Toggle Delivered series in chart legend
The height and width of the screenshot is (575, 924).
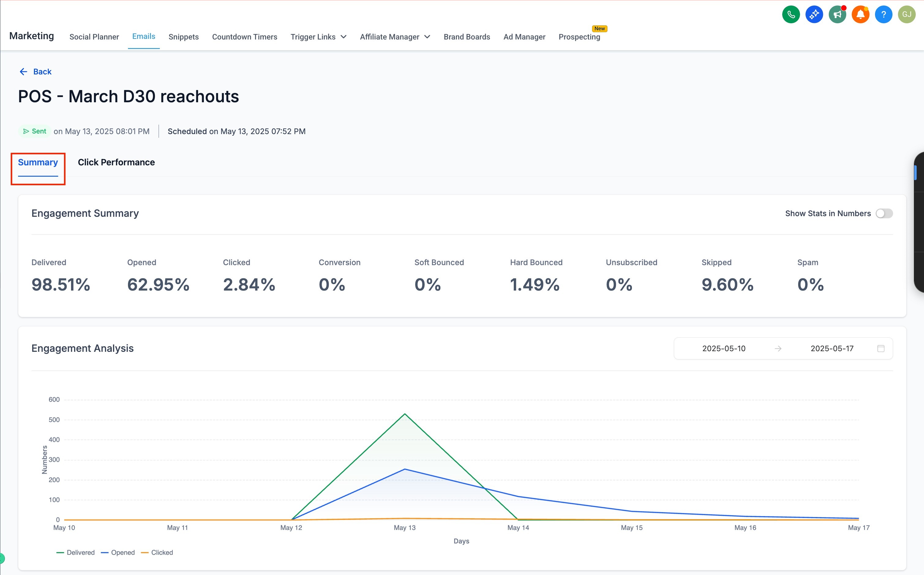pyautogui.click(x=76, y=553)
